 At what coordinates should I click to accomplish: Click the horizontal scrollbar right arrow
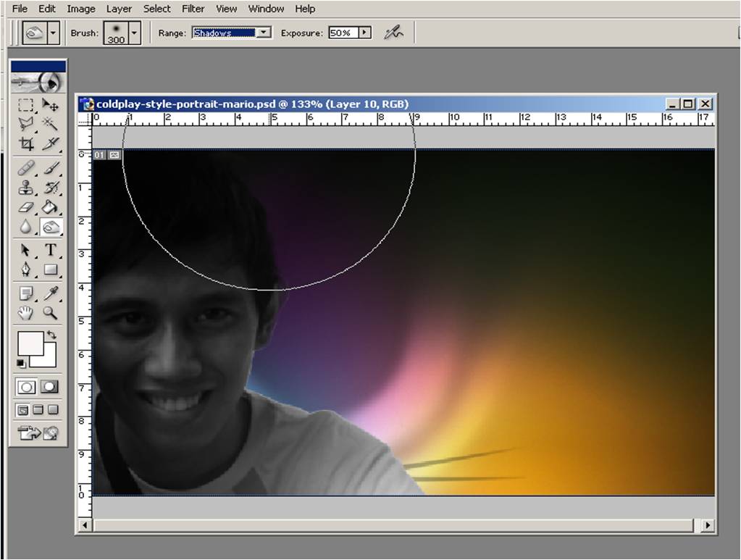tap(707, 525)
